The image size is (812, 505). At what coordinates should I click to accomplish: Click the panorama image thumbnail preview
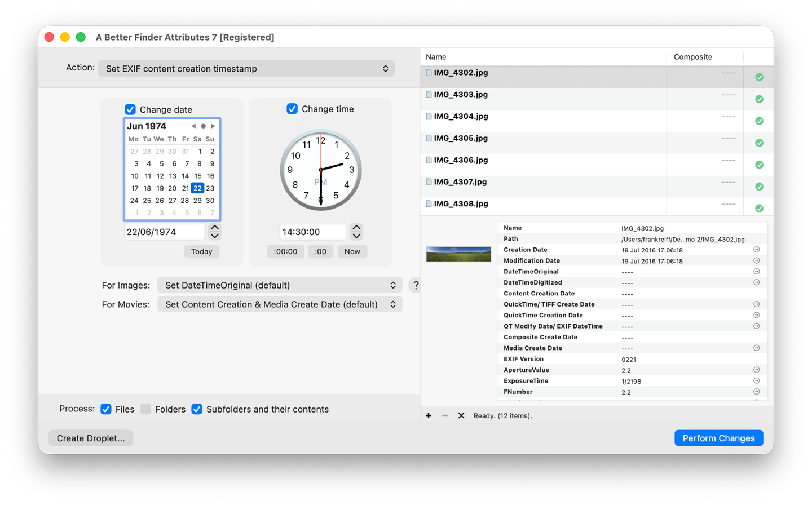pos(458,254)
